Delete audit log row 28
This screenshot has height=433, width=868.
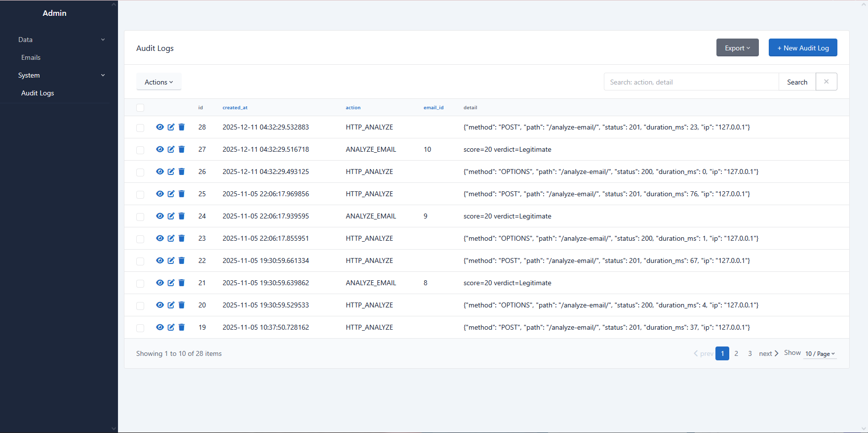point(182,127)
